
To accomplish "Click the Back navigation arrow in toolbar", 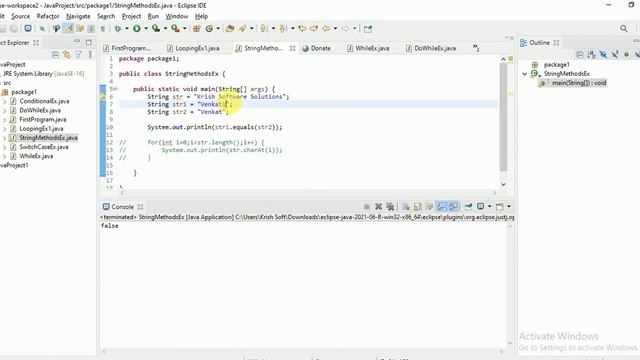I will point(326,29).
